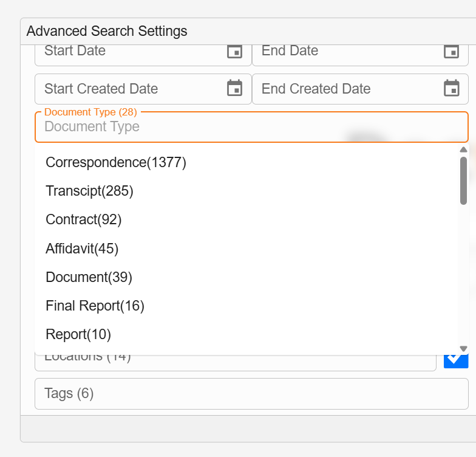Open the End Date calendar picker icon
This screenshot has height=457, width=476.
(x=451, y=52)
